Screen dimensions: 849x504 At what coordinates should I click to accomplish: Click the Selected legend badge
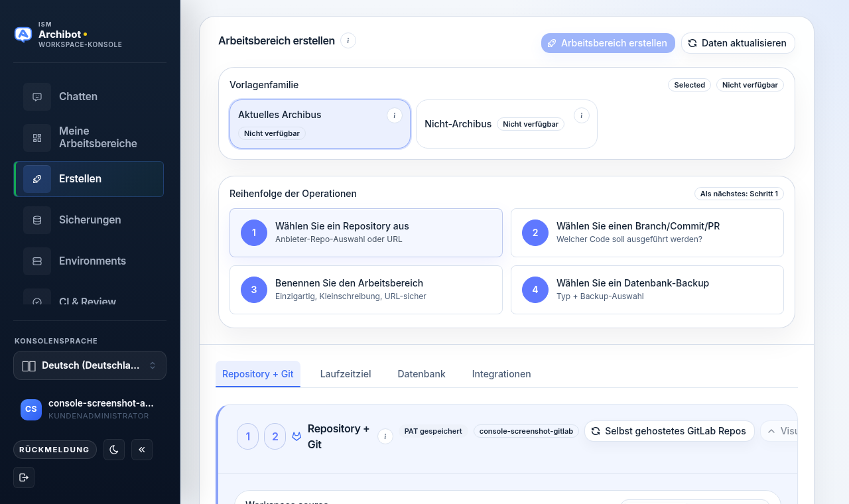click(x=690, y=85)
